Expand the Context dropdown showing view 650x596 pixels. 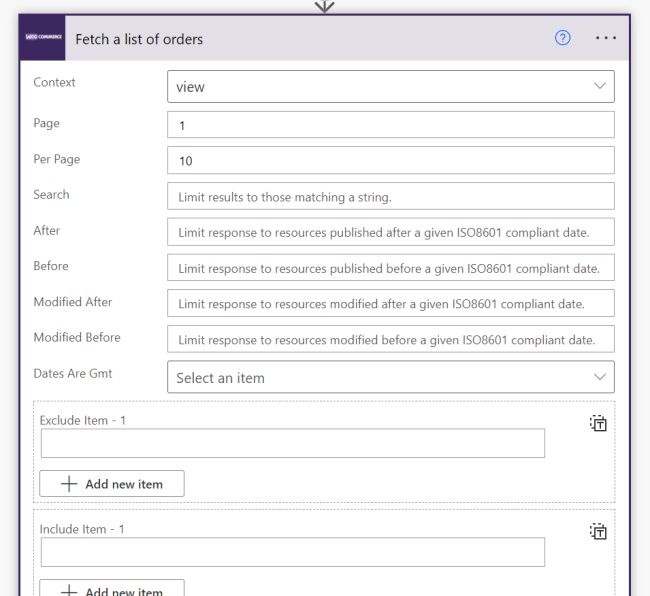coord(390,87)
